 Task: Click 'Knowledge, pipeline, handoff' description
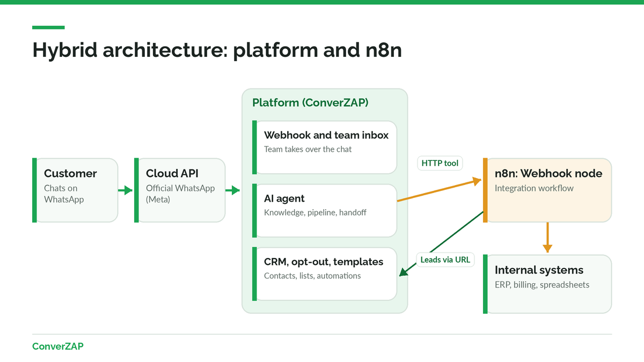(x=315, y=212)
